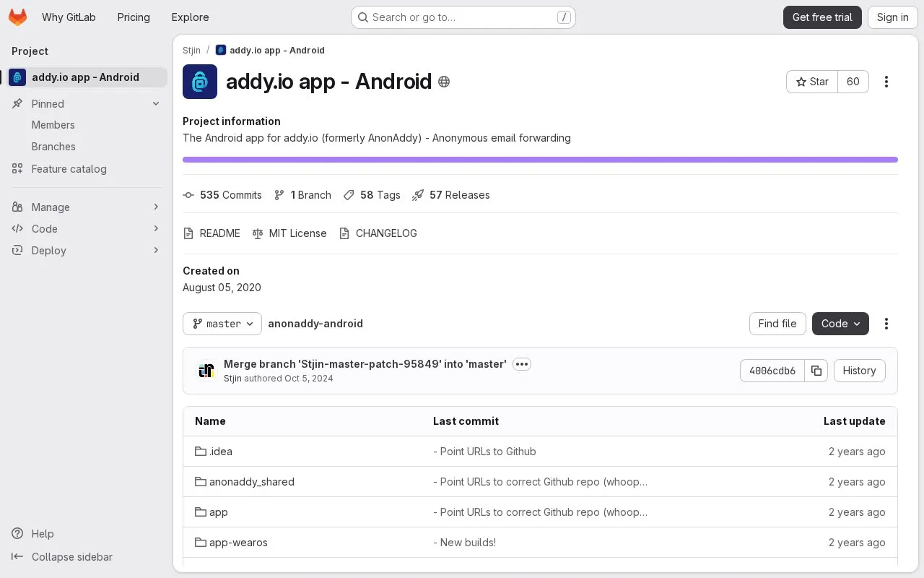Open the .idea folder
Image resolution: width=924 pixels, height=578 pixels.
click(x=221, y=452)
